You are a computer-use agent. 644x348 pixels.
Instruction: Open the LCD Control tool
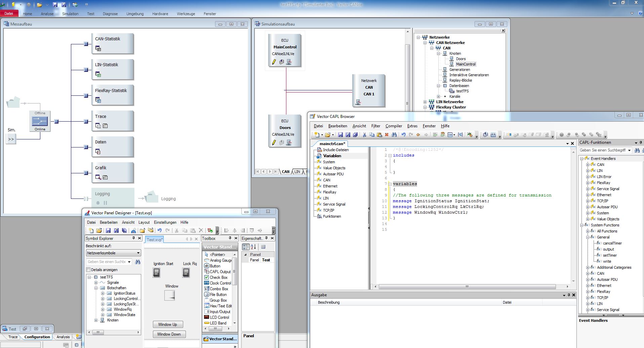[x=217, y=317]
